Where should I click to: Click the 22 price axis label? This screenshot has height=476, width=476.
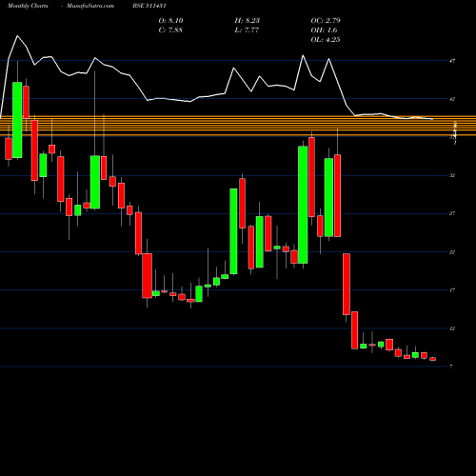coord(452,252)
